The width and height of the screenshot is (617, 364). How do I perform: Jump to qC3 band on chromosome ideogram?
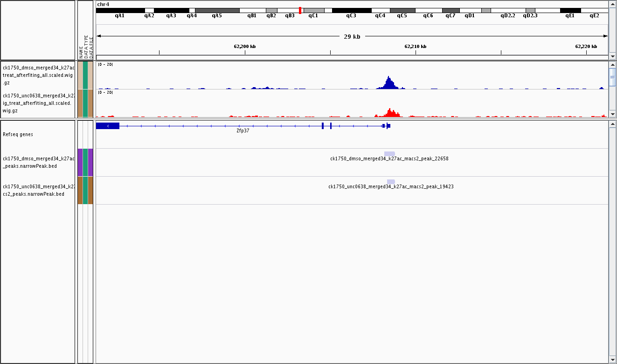351,10
